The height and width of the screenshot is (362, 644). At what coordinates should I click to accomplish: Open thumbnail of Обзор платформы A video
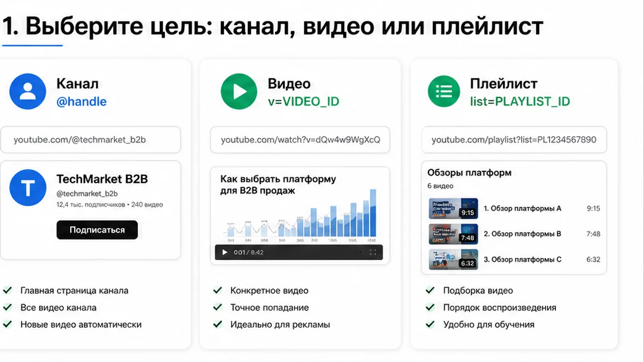coord(453,209)
